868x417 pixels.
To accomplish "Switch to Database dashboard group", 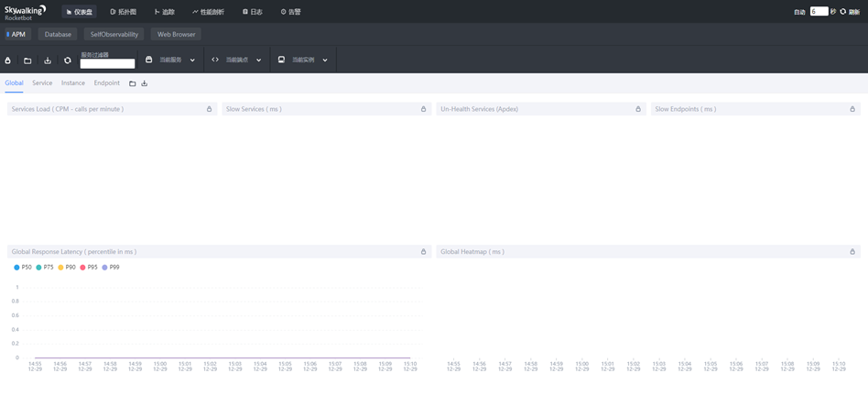I will click(x=58, y=34).
